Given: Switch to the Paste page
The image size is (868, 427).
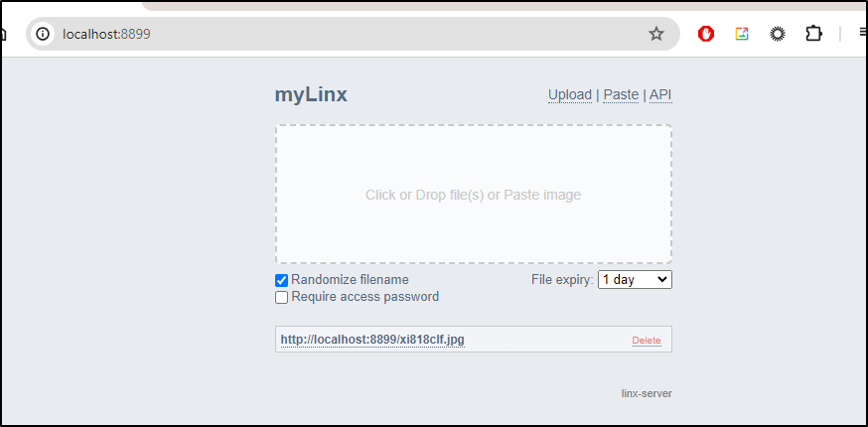Looking at the screenshot, I should (621, 95).
